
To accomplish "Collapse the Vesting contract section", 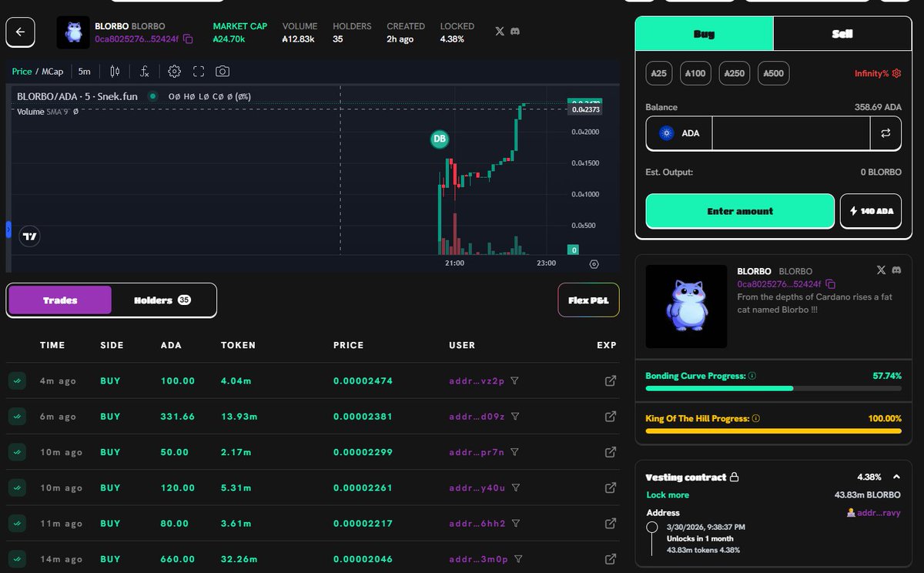I will click(x=897, y=477).
